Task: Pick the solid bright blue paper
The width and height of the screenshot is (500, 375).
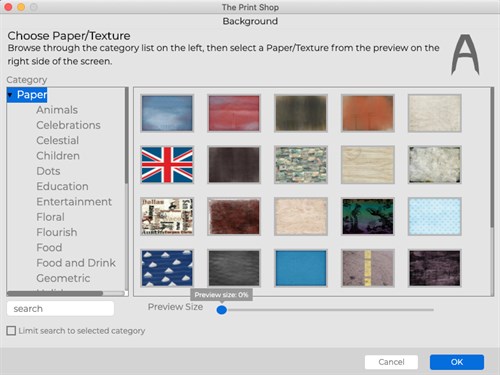Action: click(301, 268)
